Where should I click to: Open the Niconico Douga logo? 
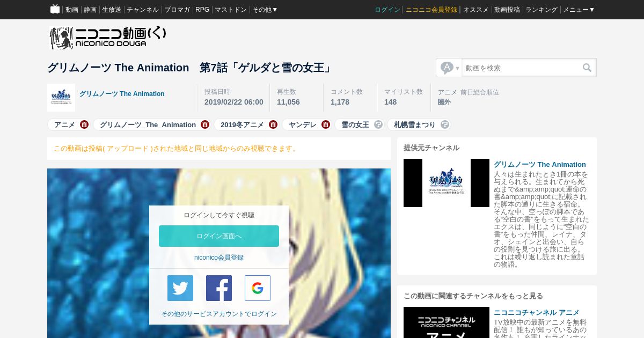108,38
